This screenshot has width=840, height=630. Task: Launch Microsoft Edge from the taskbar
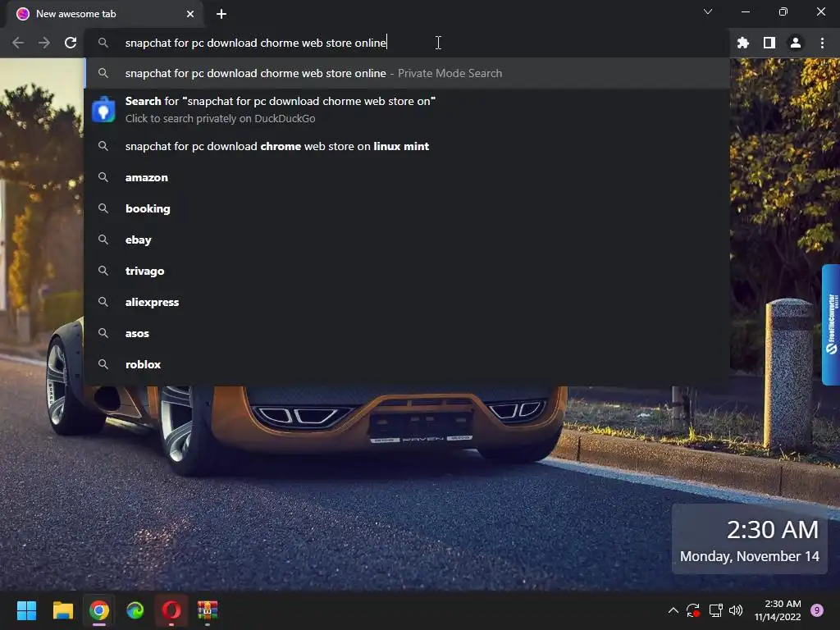pos(135,610)
